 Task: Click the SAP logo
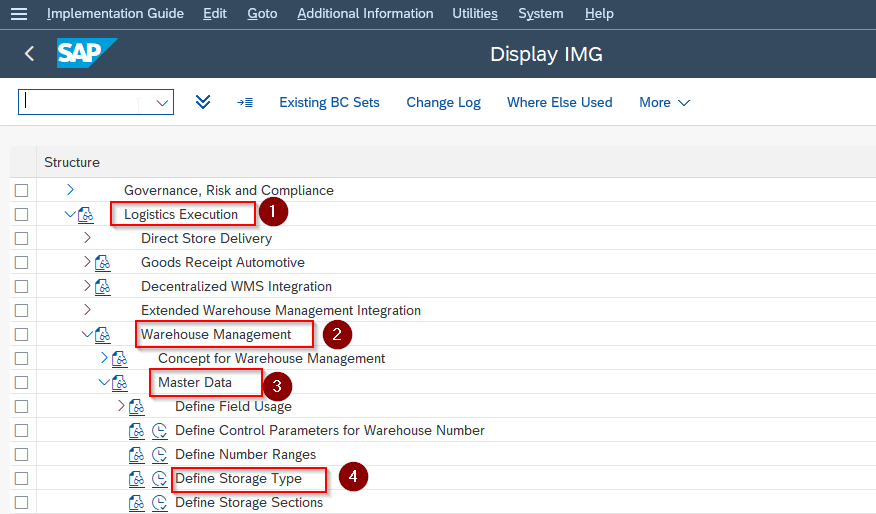pos(87,53)
